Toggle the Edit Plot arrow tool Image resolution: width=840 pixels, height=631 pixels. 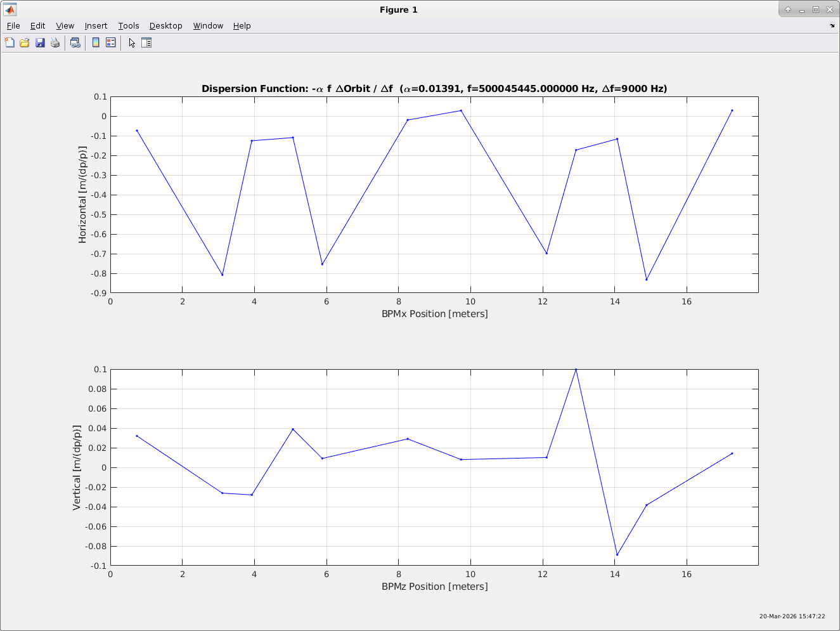pyautogui.click(x=132, y=43)
